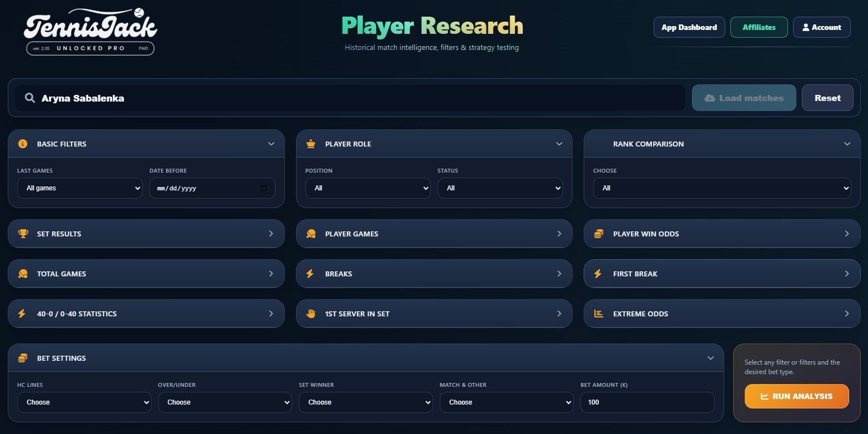Open the HC Lines dropdown

click(x=84, y=402)
